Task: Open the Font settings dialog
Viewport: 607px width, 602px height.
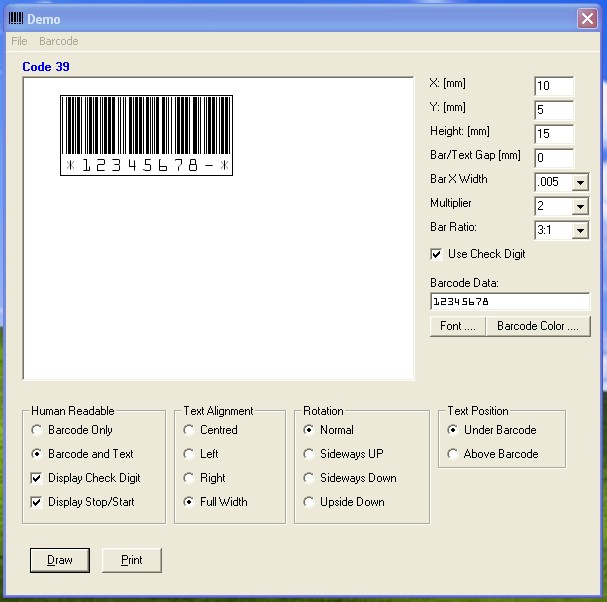Action: [x=457, y=326]
